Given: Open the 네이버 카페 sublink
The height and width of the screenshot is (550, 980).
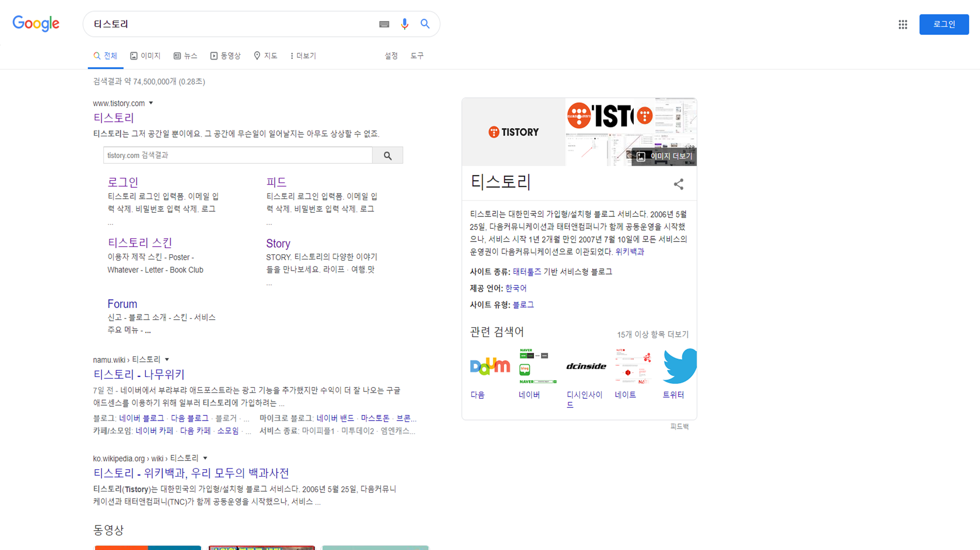Looking at the screenshot, I should pyautogui.click(x=154, y=431).
